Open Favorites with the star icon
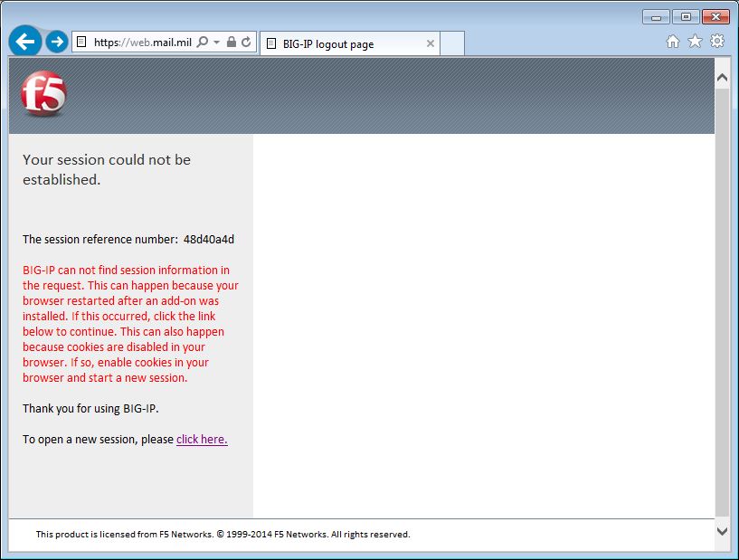The image size is (739, 560). [696, 42]
